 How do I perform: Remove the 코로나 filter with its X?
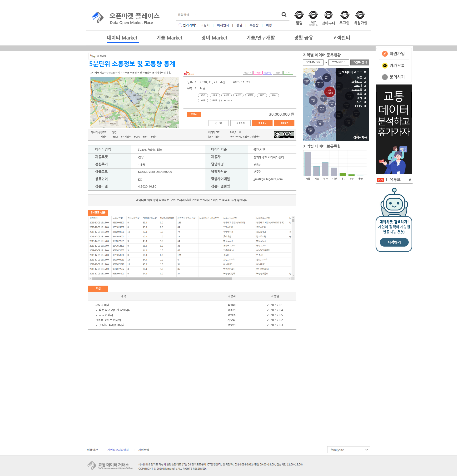[x=365, y=86]
